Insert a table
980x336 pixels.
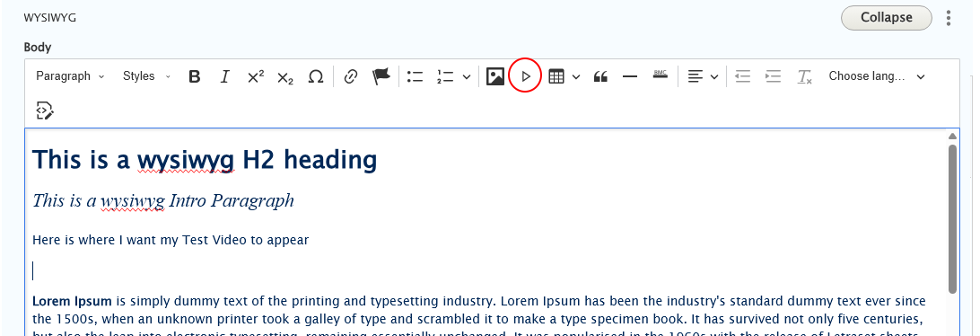tap(556, 77)
